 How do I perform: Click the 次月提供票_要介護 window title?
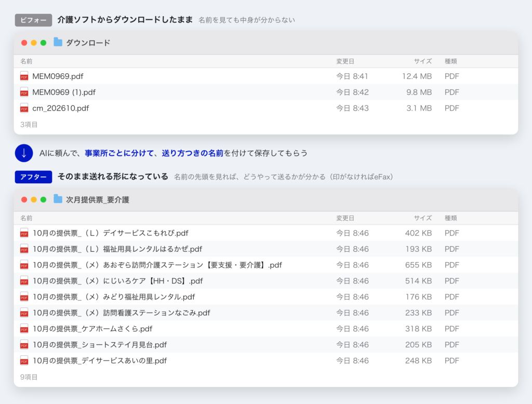click(97, 199)
